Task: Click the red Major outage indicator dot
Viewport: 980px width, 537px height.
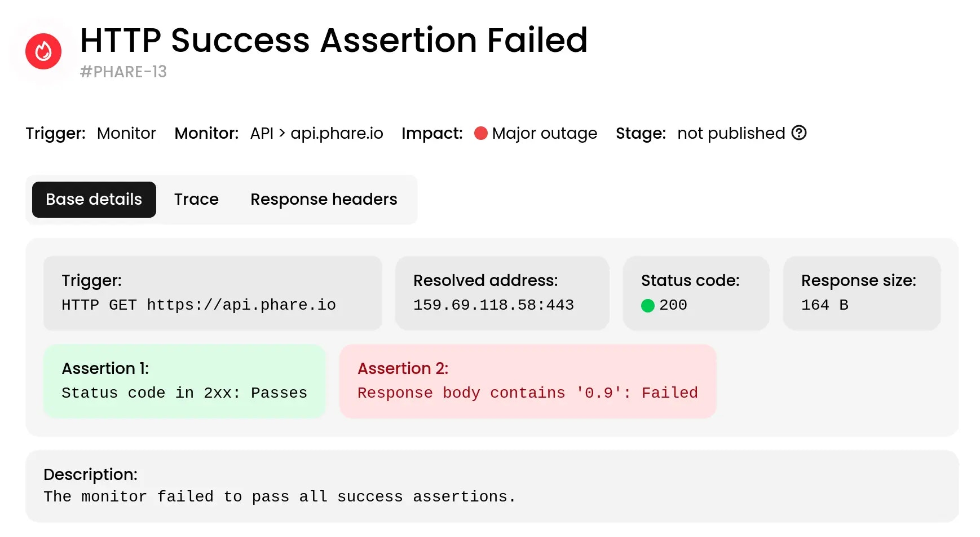Action: pos(481,133)
